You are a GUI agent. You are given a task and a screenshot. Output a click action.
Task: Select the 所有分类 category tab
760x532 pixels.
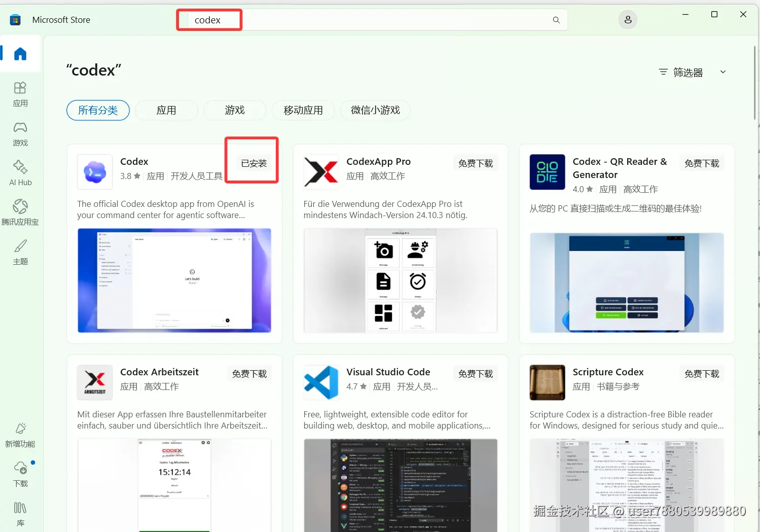coord(98,110)
